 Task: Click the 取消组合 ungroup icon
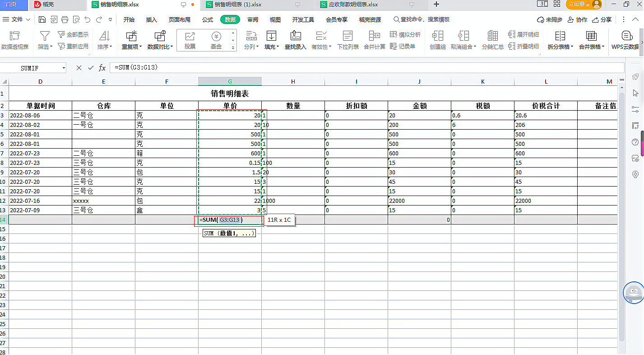point(463,36)
